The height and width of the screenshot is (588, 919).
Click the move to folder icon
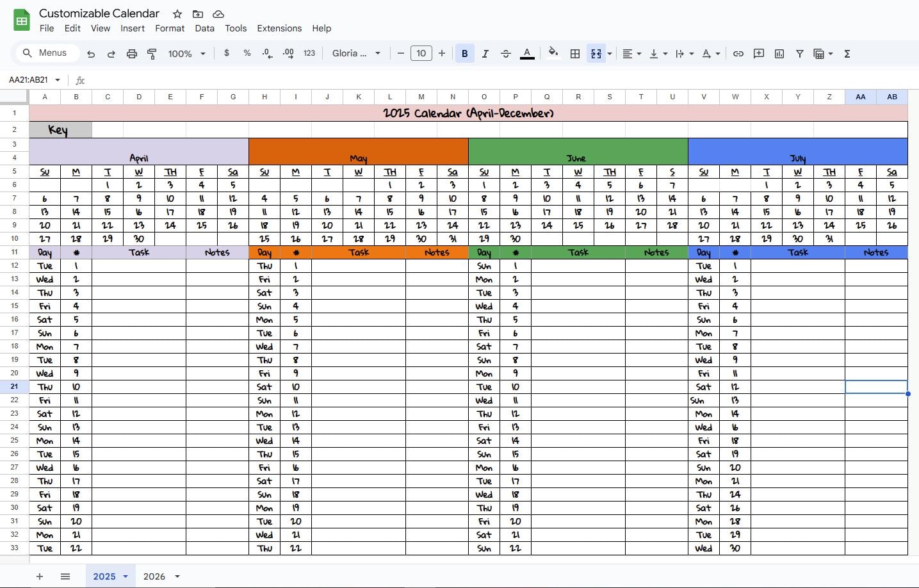(x=198, y=14)
